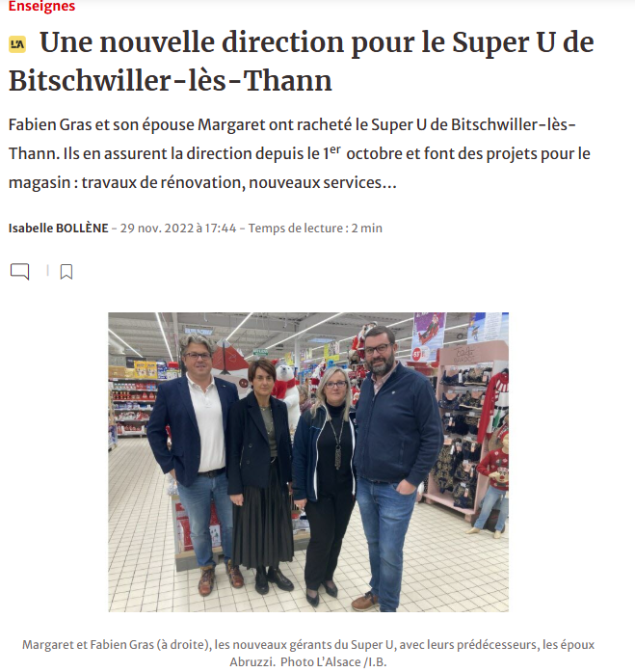Open the comments speech bubble icon

pos(19,272)
